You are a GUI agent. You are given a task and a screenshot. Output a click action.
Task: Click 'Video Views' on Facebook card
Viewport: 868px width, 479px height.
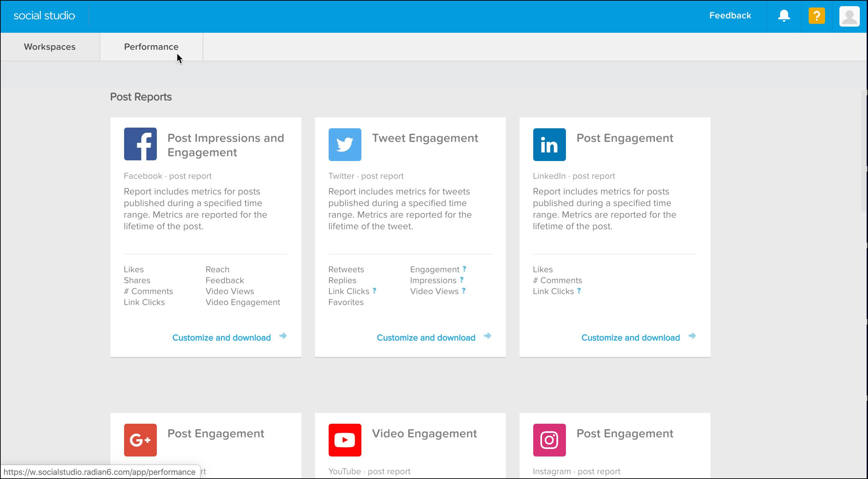[x=230, y=291]
